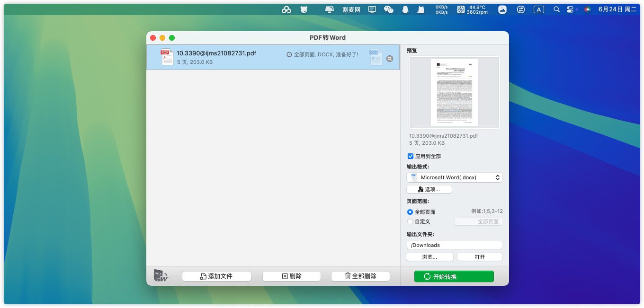Open Spotlight search in the menu bar
This screenshot has width=644, height=308.
coord(557,9)
